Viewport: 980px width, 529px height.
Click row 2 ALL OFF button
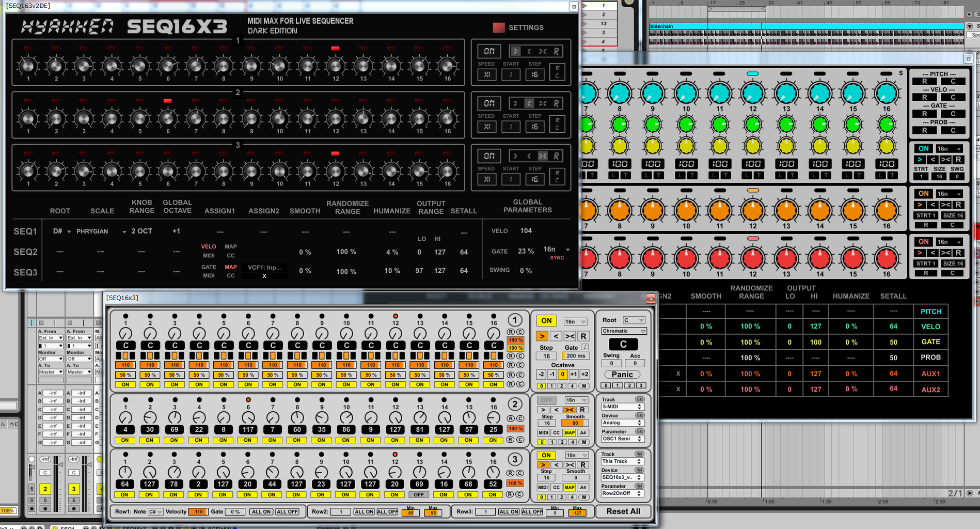point(387,511)
